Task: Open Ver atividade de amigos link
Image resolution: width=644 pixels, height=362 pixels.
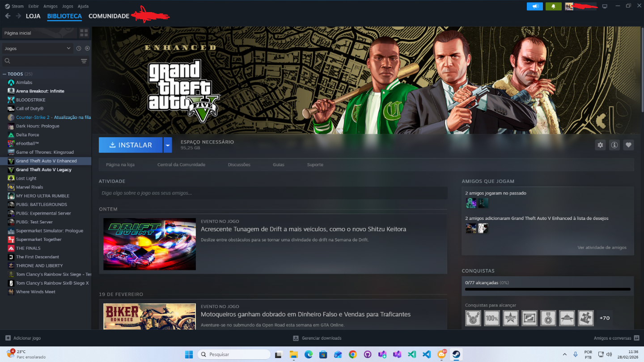Action: (x=602, y=247)
